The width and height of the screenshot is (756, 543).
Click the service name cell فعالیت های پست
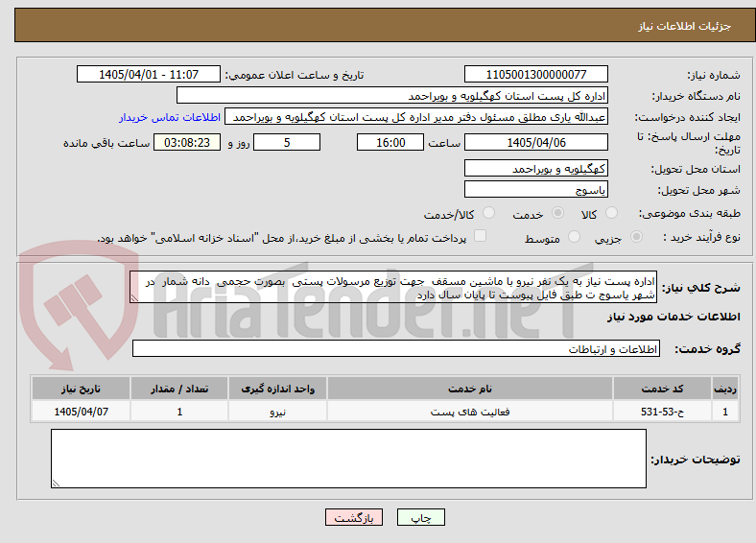pyautogui.click(x=470, y=412)
